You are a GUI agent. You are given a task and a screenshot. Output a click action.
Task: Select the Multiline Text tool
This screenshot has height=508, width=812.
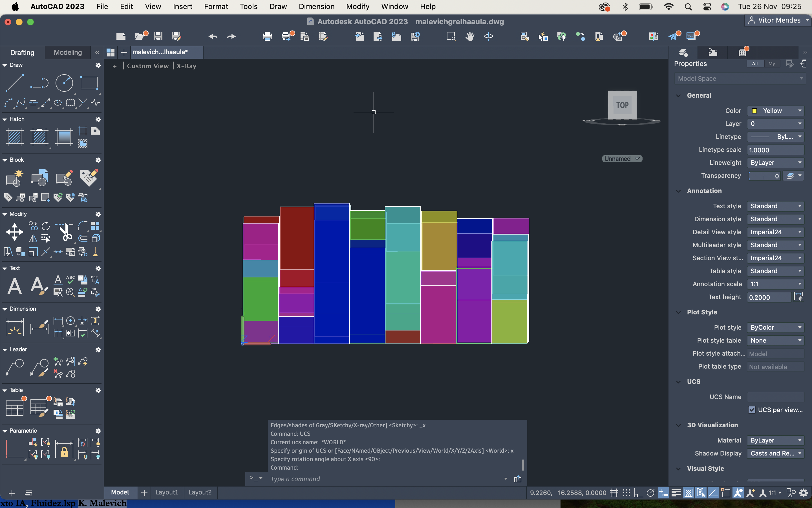[x=14, y=286]
